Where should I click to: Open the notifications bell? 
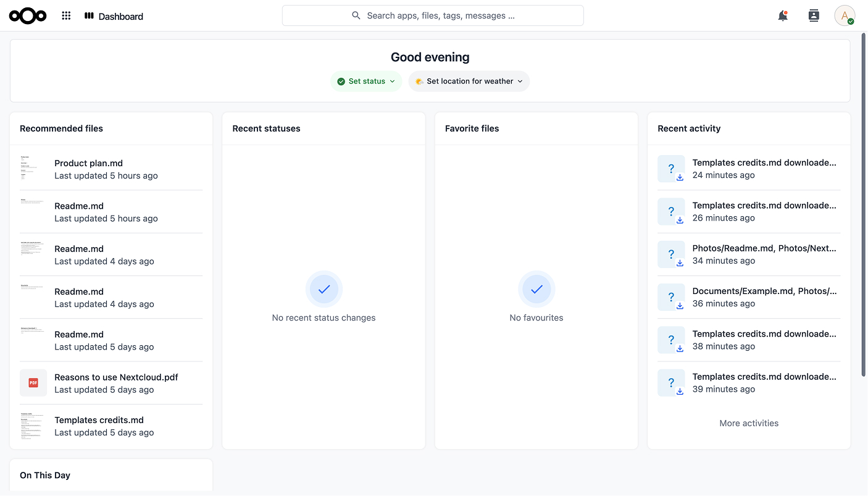coord(783,16)
